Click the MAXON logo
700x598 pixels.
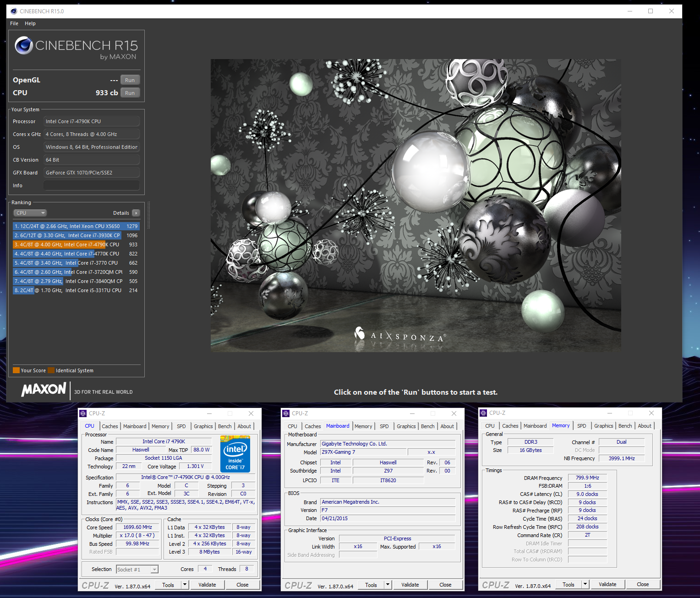click(44, 390)
